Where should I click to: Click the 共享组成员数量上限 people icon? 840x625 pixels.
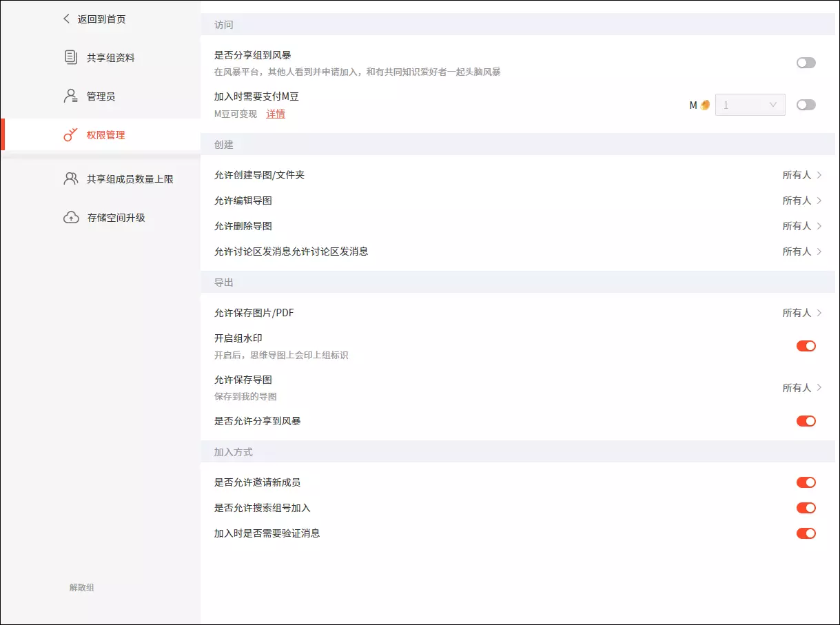pos(70,179)
